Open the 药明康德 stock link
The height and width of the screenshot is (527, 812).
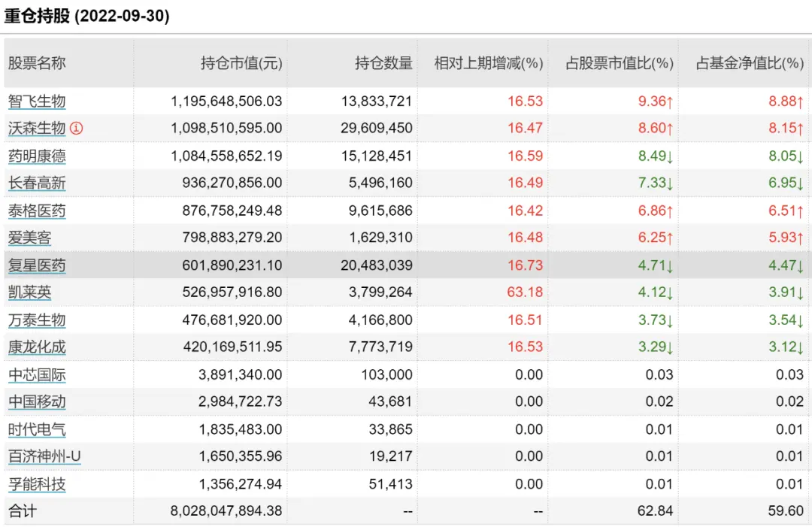[37, 156]
